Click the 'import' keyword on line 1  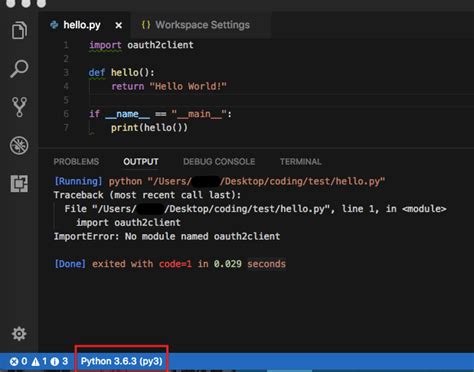click(x=105, y=45)
